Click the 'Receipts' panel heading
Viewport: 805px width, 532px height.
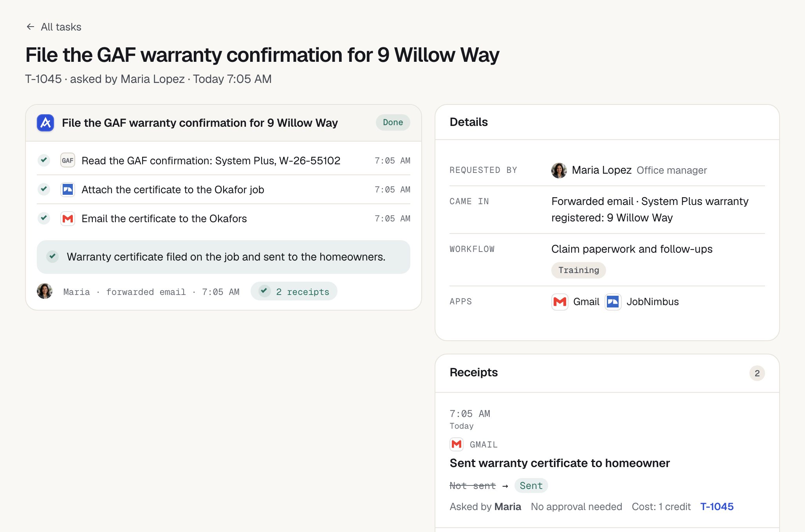(474, 372)
